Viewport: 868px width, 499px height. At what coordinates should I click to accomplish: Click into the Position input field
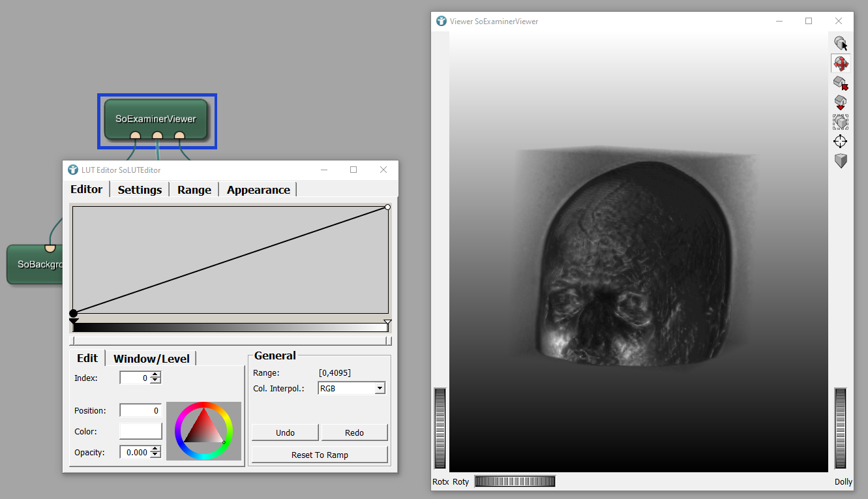tap(140, 410)
